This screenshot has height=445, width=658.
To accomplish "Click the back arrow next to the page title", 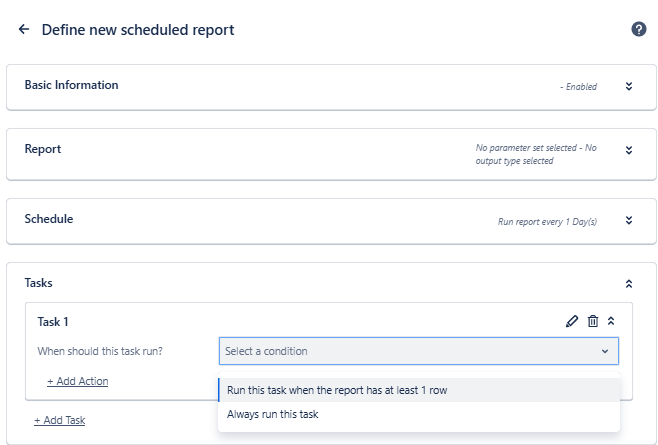I will pyautogui.click(x=24, y=30).
